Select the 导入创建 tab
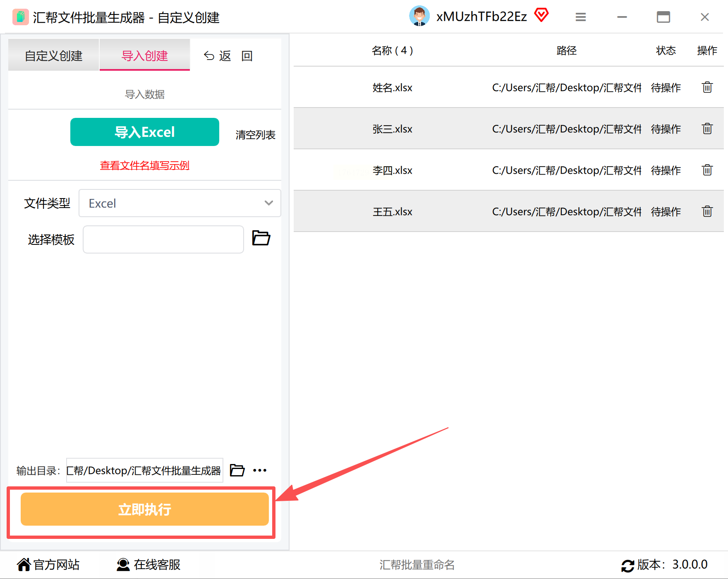Image resolution: width=728 pixels, height=579 pixels. [145, 55]
